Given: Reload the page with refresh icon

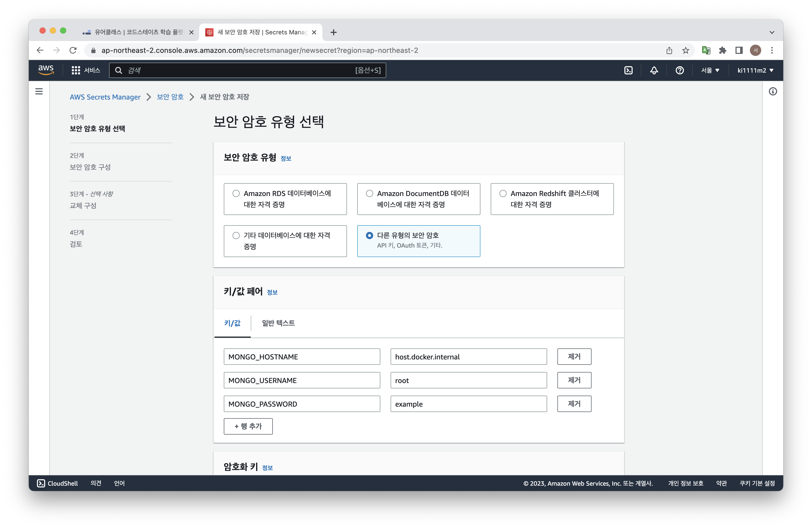Looking at the screenshot, I should coord(73,51).
